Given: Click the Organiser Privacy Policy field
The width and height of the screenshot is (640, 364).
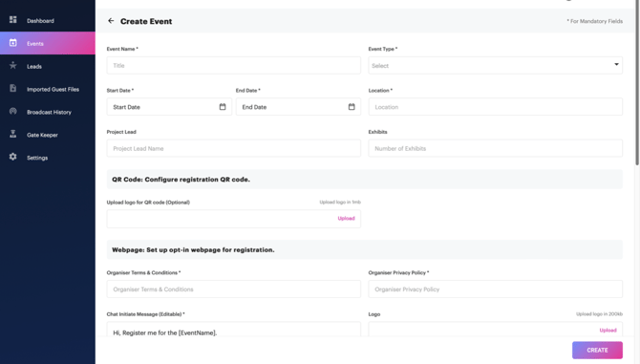Looking at the screenshot, I should (495, 289).
